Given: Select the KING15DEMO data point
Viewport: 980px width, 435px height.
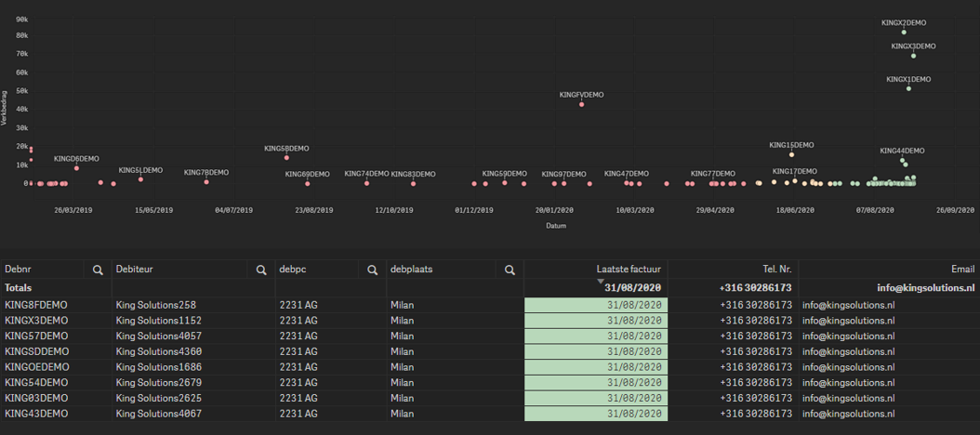Looking at the screenshot, I should pyautogui.click(x=791, y=154).
